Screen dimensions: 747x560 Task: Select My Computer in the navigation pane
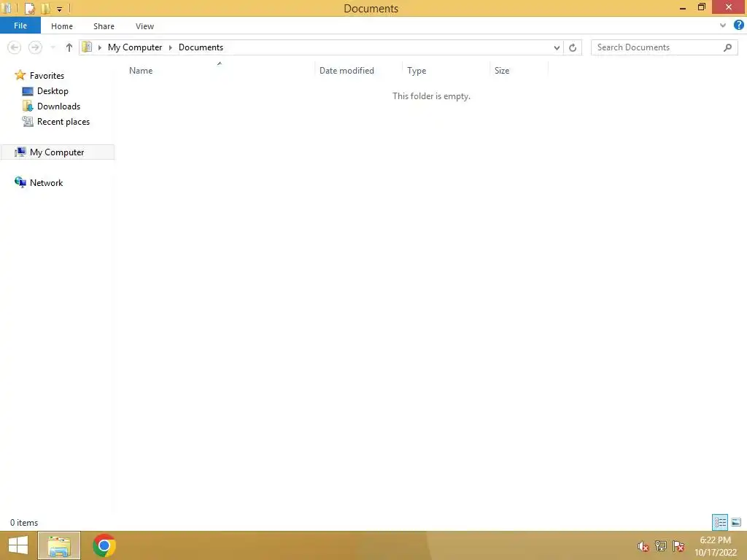[x=57, y=152]
